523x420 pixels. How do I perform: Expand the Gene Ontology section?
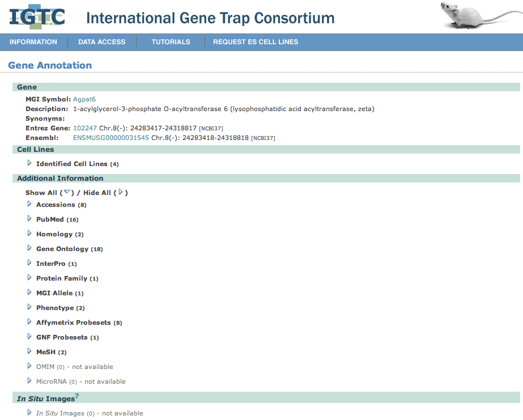pos(30,248)
